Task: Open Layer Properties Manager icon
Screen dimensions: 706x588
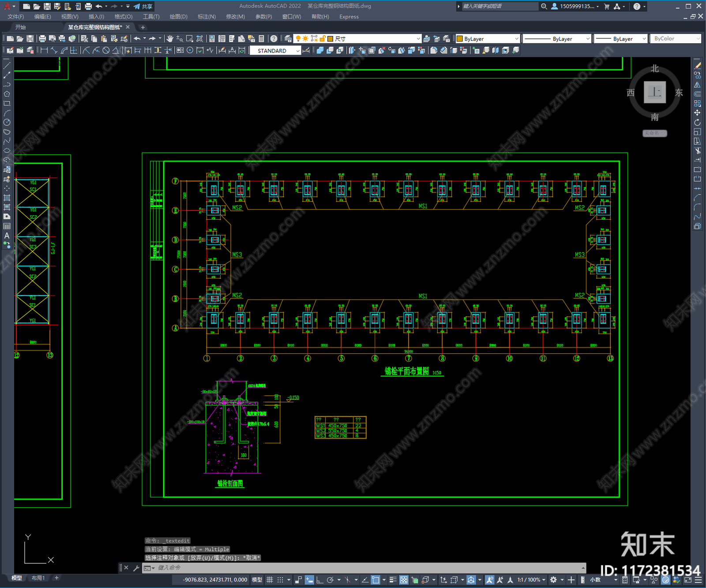Action: [288, 39]
